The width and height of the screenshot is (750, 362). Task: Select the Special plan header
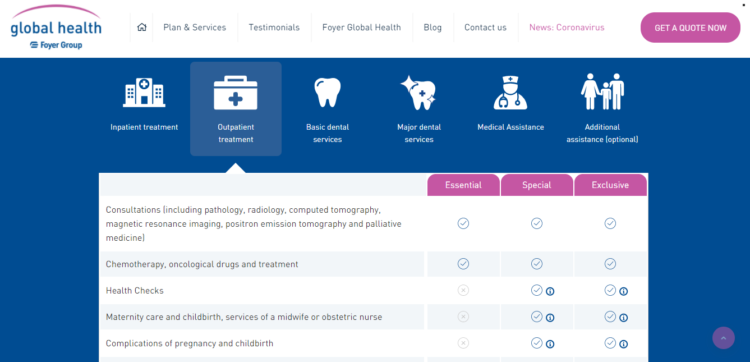coord(537,185)
